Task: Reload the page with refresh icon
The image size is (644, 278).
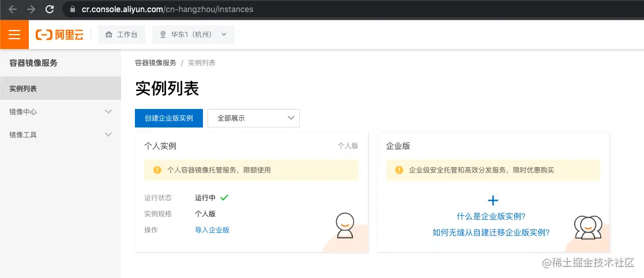Action: tap(50, 9)
